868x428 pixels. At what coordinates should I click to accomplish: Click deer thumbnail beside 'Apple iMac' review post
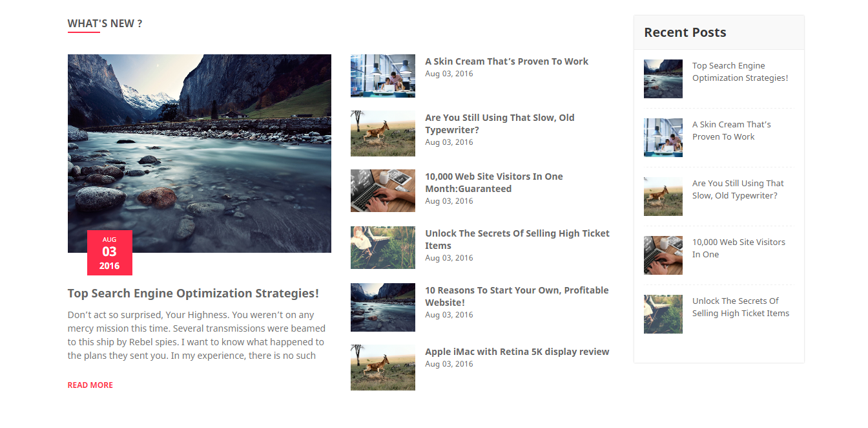tap(383, 367)
